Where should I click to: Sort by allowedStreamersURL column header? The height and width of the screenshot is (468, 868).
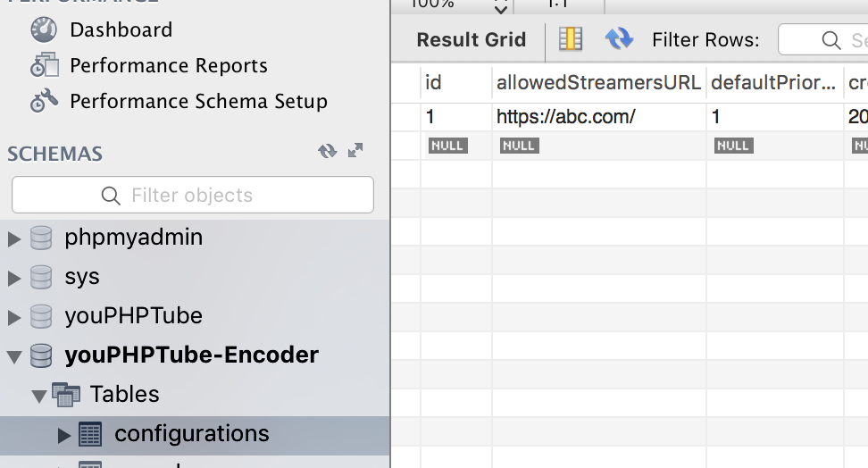click(x=598, y=83)
